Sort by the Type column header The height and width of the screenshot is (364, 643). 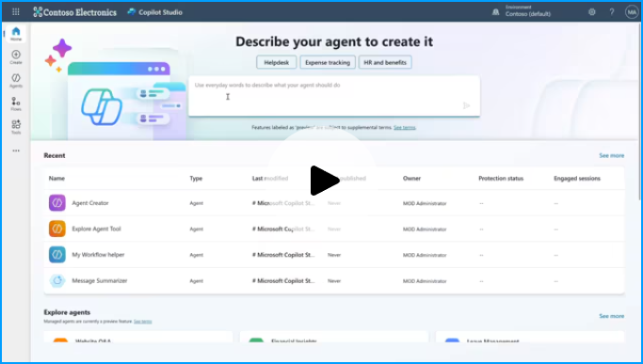(196, 179)
